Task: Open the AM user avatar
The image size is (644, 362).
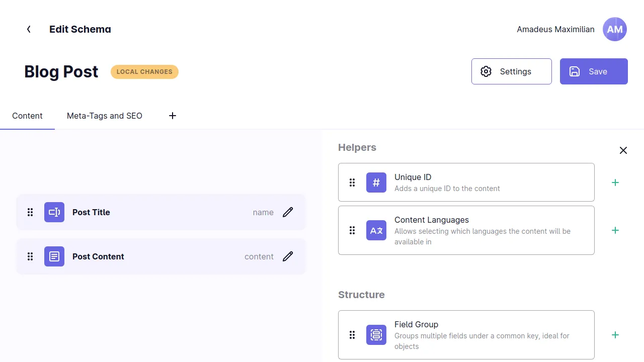Action: (x=614, y=29)
